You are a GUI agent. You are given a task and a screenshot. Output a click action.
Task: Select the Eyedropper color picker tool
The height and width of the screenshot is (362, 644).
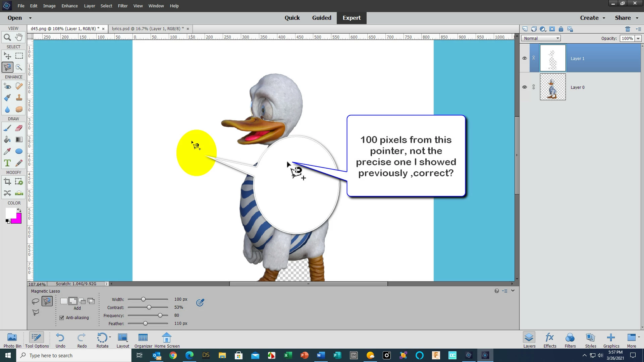point(7,152)
